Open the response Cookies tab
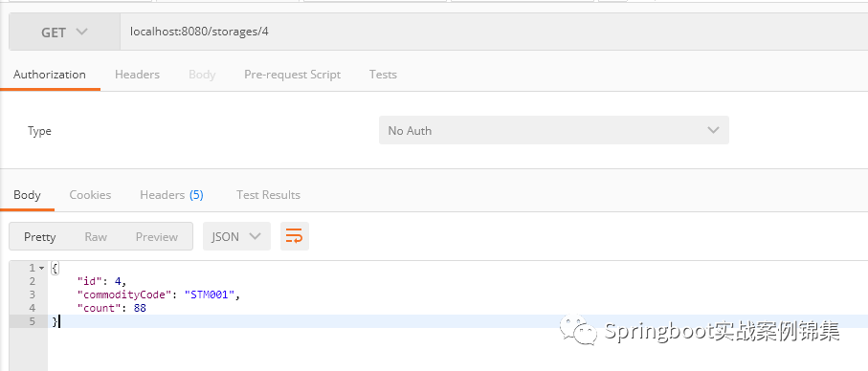 [x=90, y=195]
